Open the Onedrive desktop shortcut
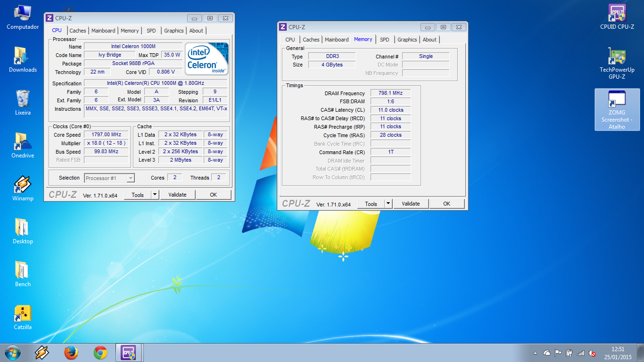Viewport: 644px width, 362px height. point(23,146)
